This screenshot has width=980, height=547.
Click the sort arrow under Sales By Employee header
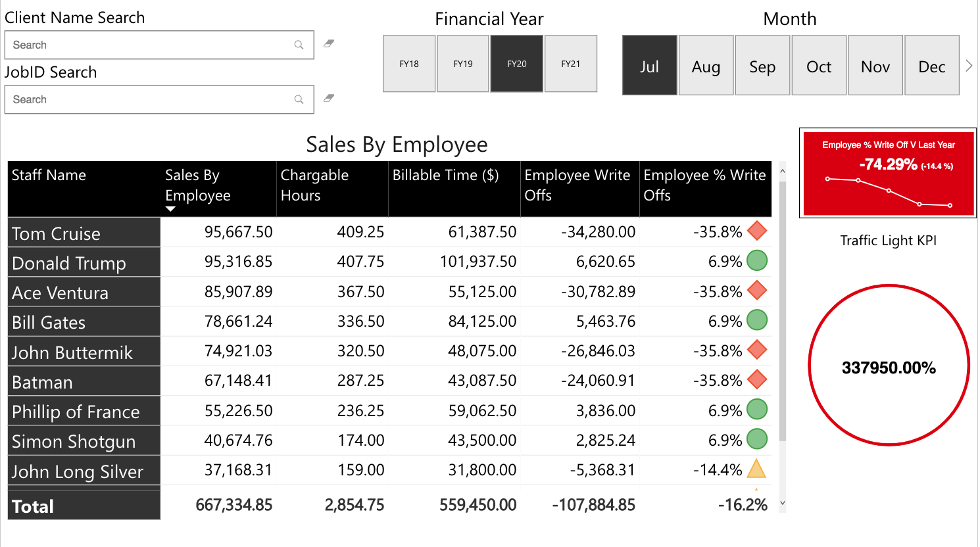point(170,209)
